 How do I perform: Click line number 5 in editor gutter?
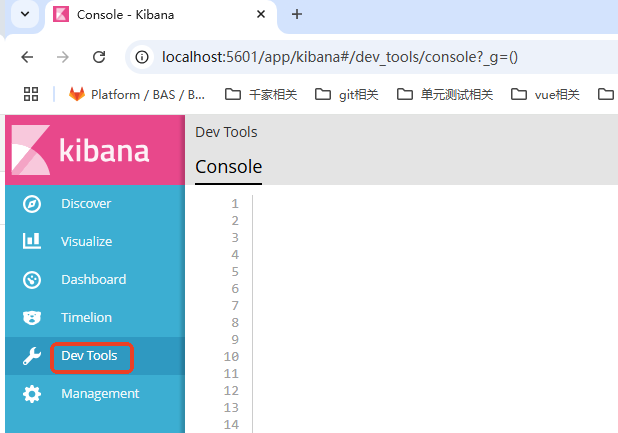pyautogui.click(x=235, y=272)
